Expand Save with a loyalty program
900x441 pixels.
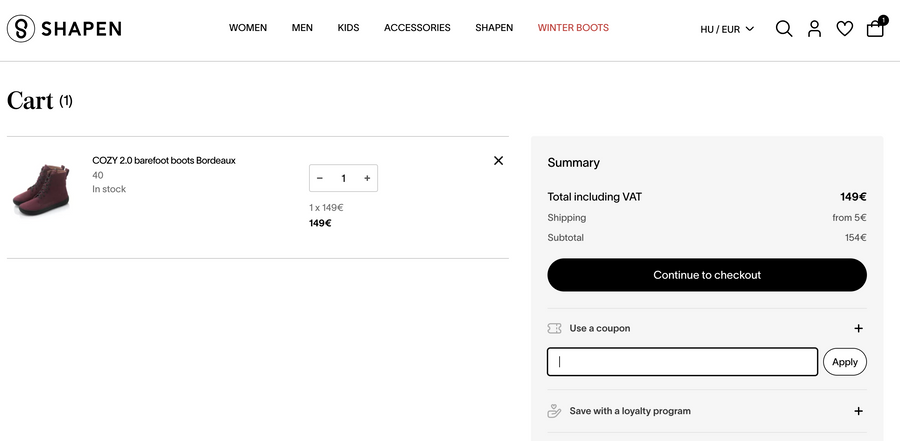point(858,411)
